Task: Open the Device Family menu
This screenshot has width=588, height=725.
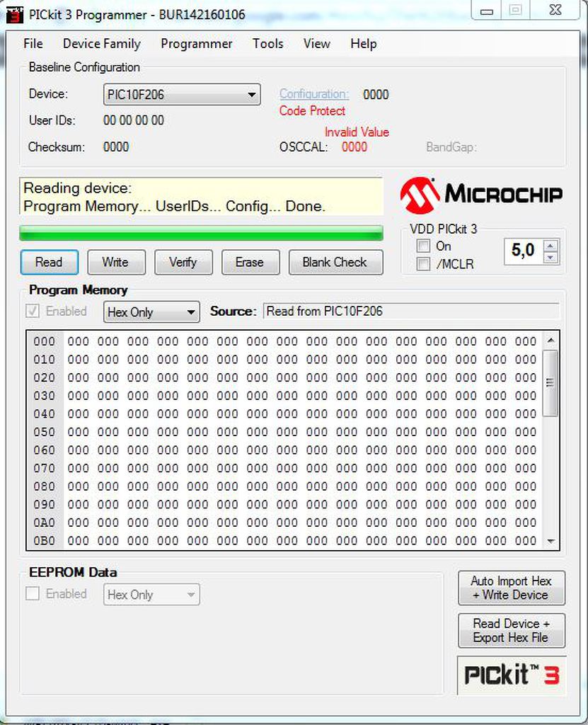Action: (x=102, y=43)
